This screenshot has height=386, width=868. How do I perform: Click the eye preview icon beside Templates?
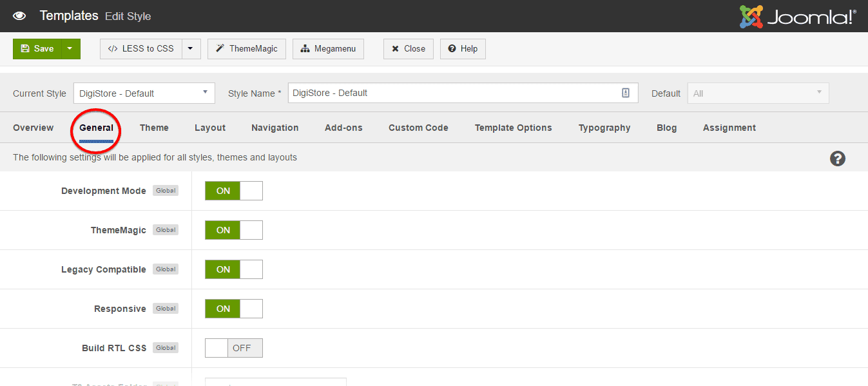click(19, 16)
